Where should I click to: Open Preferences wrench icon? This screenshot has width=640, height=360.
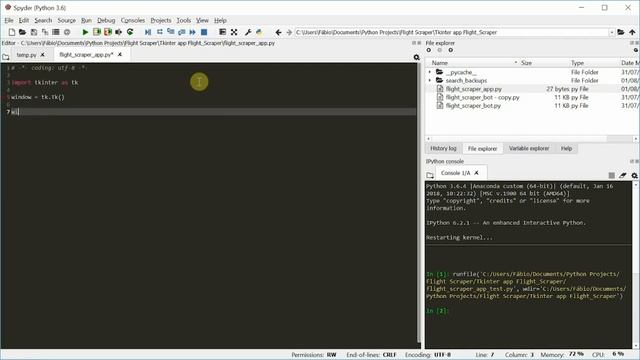tap(248, 32)
